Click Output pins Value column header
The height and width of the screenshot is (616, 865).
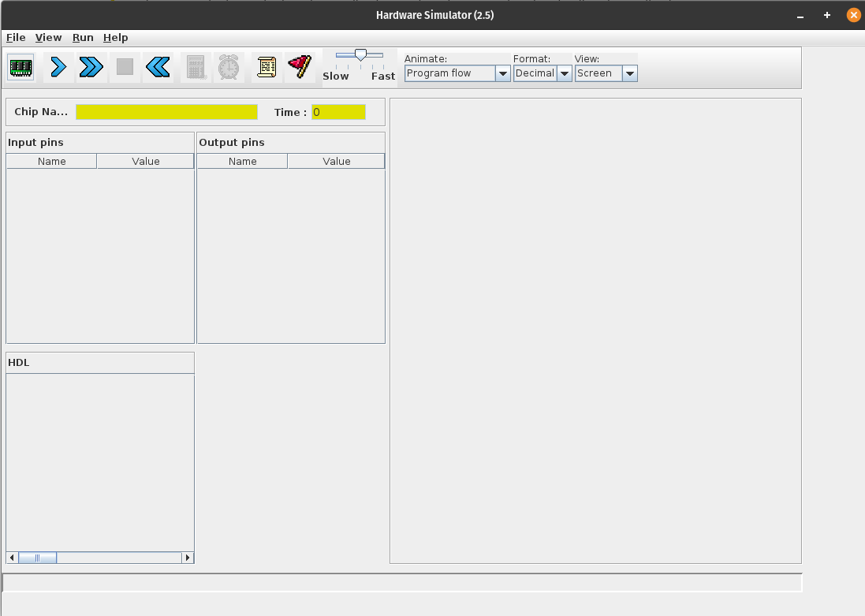pyautogui.click(x=337, y=161)
